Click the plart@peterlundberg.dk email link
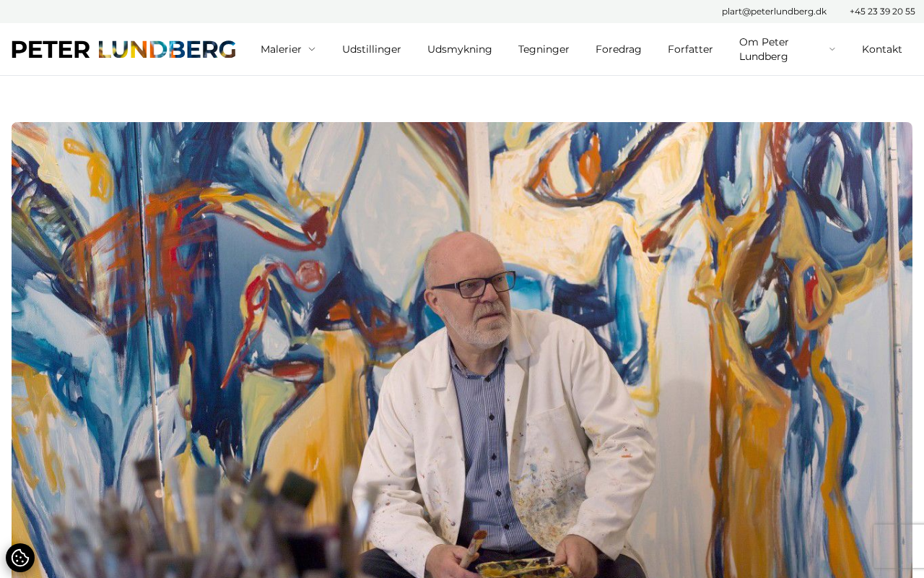Viewport: 924px width, 578px height. click(774, 12)
